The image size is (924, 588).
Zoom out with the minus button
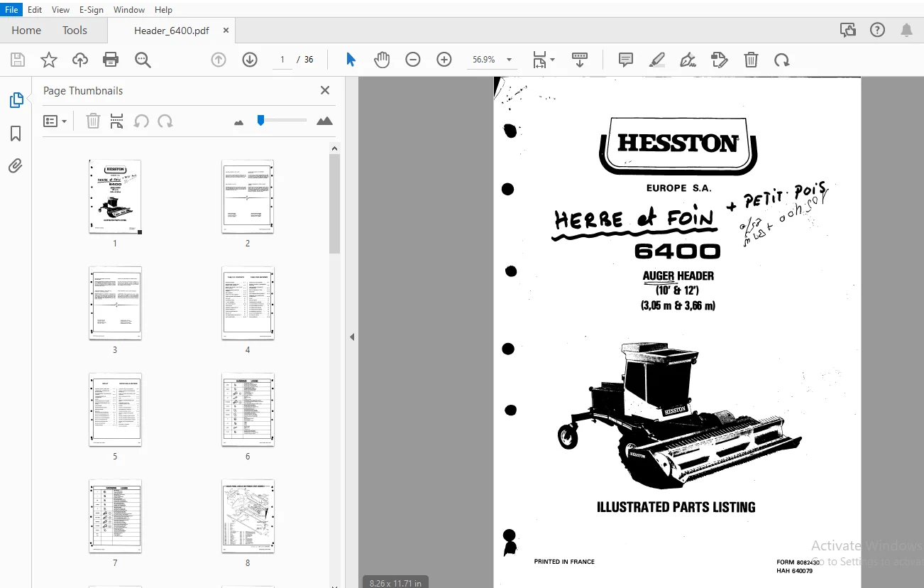tap(413, 60)
